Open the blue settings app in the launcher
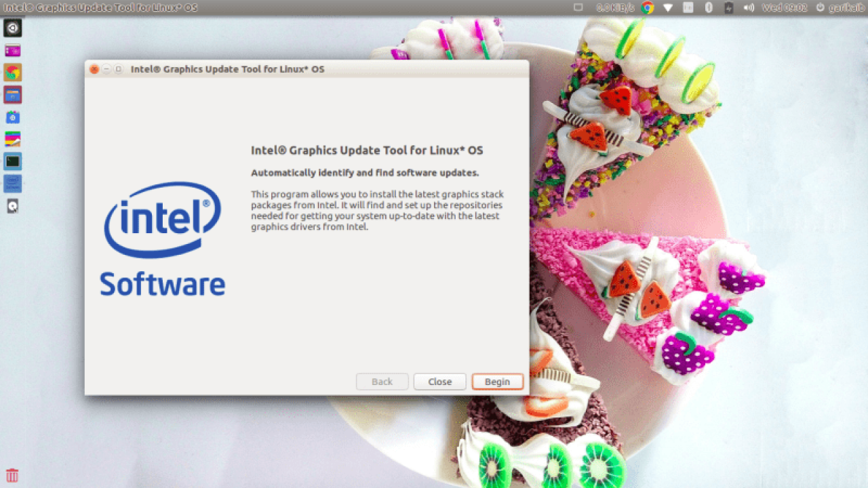868x488 pixels. coord(12,117)
